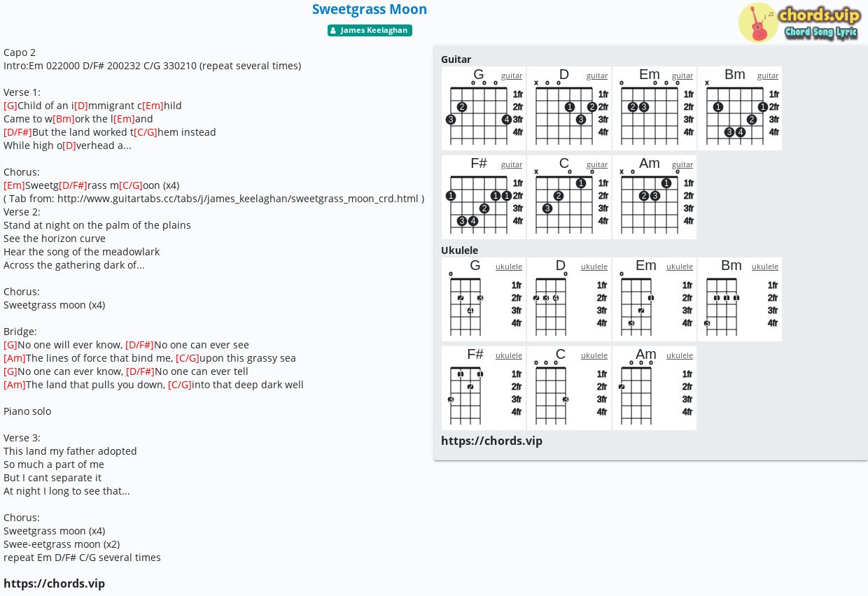Click the 'Intro:Em 022000' line
Image resolution: width=868 pixels, height=596 pixels.
point(152,66)
